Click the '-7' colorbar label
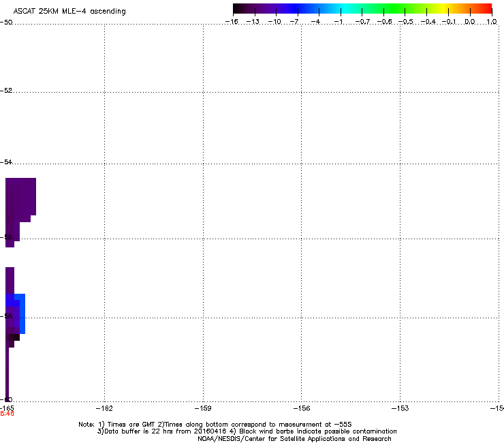The image size is (504, 443). (x=294, y=22)
